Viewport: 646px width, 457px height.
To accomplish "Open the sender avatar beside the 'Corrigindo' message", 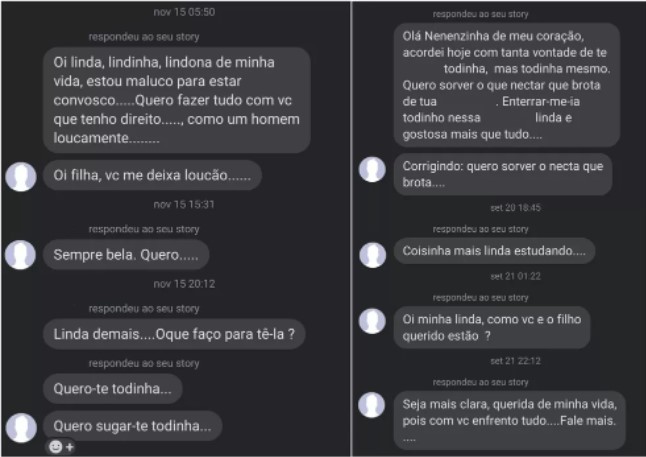I will 372,169.
